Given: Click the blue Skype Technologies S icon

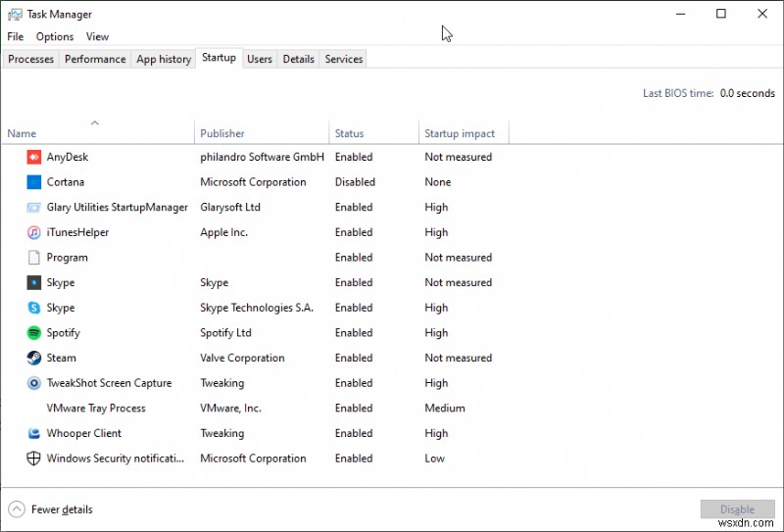Looking at the screenshot, I should (x=33, y=308).
